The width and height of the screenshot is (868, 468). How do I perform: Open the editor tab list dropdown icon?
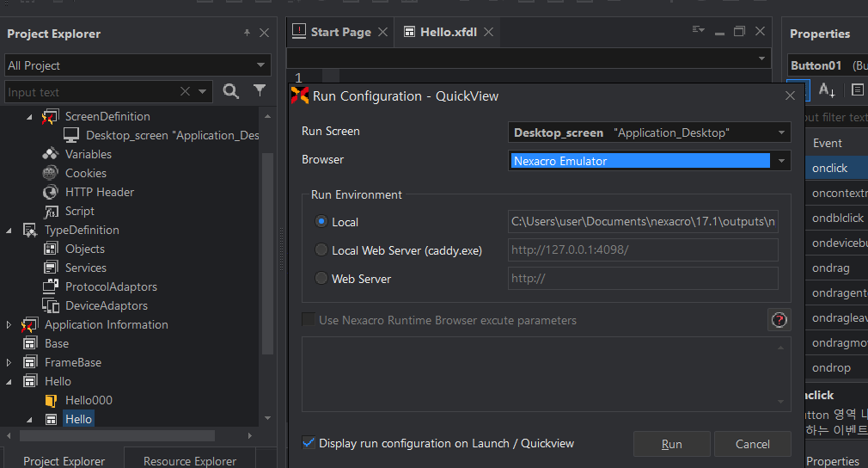(x=699, y=29)
